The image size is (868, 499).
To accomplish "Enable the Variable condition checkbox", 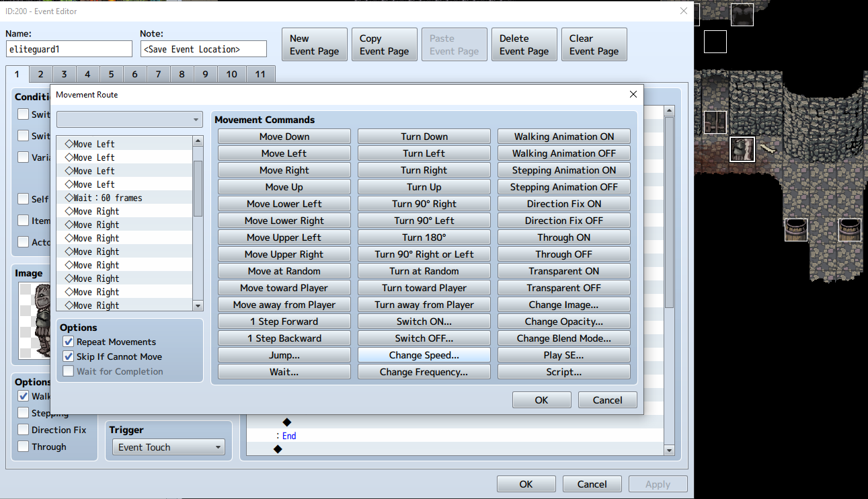I will pyautogui.click(x=24, y=157).
